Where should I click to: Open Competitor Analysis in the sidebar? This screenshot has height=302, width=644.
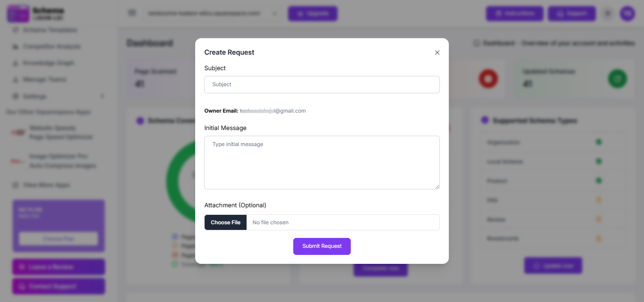[52, 47]
